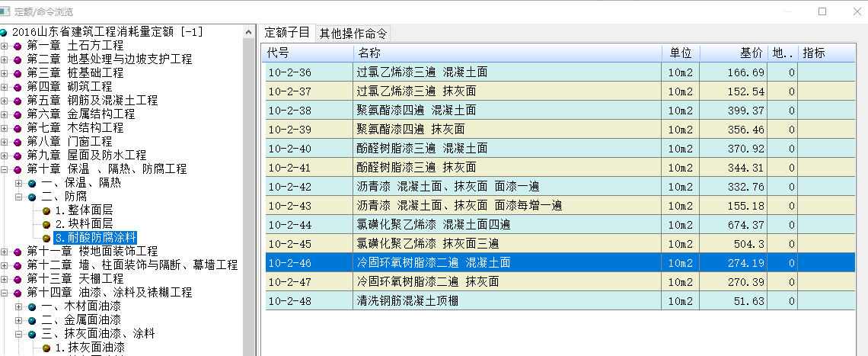This screenshot has width=868, height=356.
Task: Expand 一、木材面油漆 subsection
Action: (x=19, y=306)
